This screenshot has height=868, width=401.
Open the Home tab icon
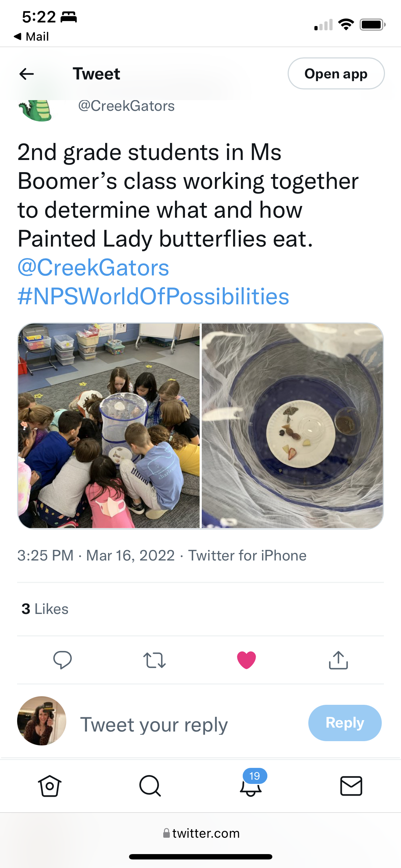[50, 785]
